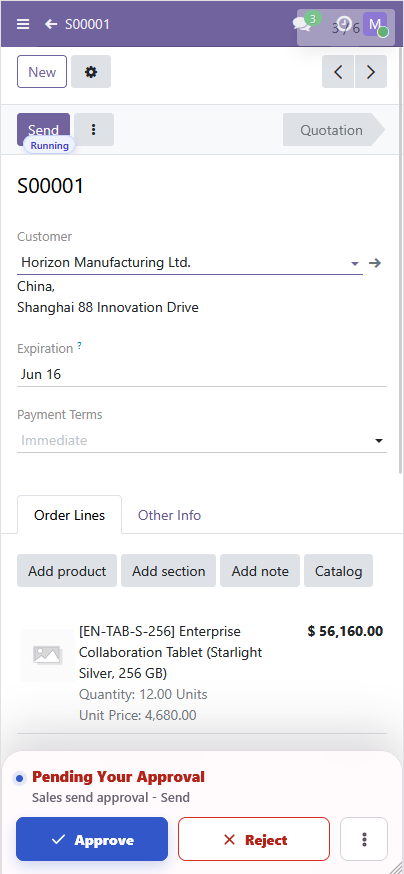404x874 pixels.
Task: Go to the previous record
Action: (x=338, y=72)
